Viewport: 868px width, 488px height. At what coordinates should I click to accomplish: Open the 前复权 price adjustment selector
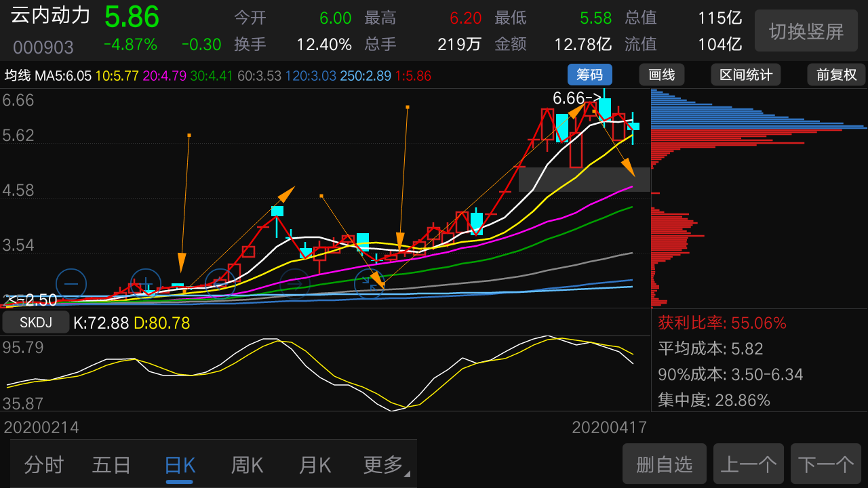coord(837,75)
